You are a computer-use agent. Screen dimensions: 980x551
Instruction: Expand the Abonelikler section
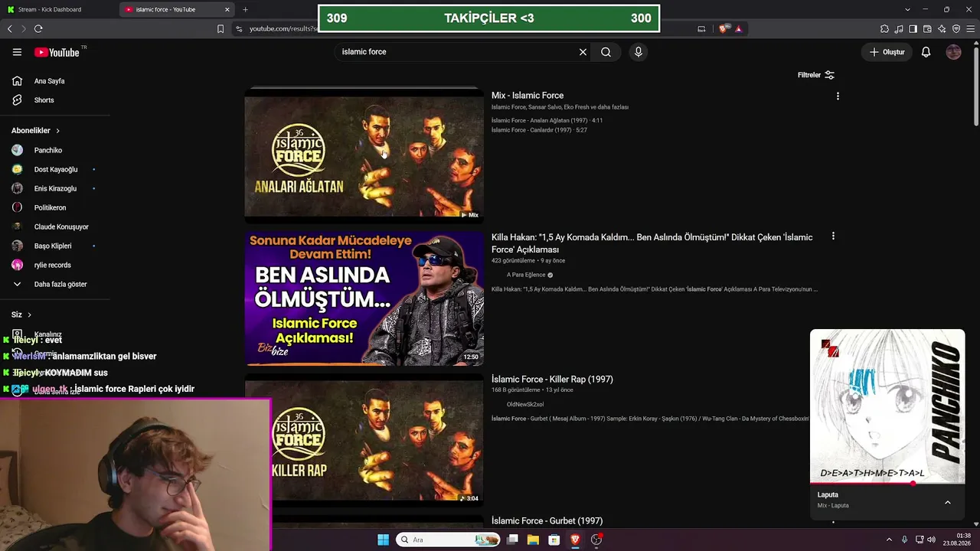(x=35, y=131)
